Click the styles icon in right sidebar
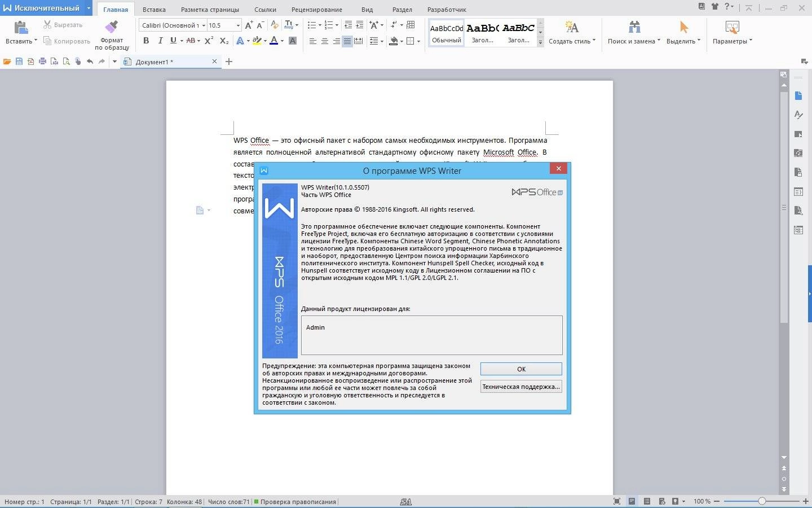Image resolution: width=812 pixels, height=508 pixels. click(798, 115)
